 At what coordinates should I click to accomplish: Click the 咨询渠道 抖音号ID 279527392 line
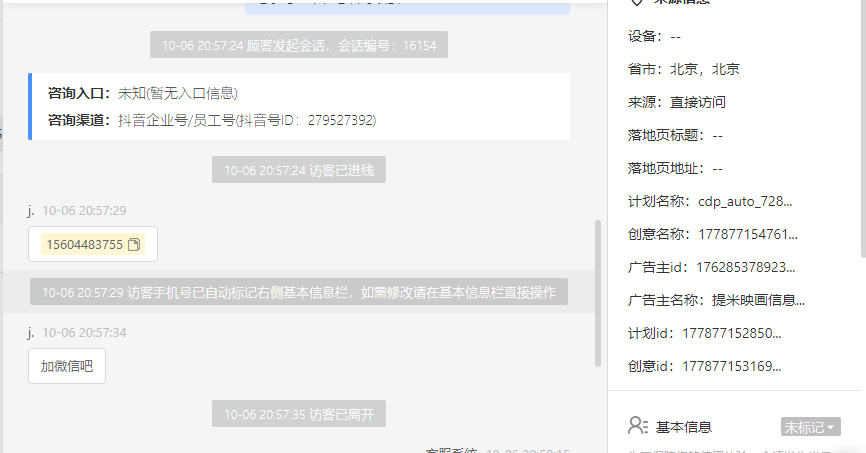(x=212, y=120)
